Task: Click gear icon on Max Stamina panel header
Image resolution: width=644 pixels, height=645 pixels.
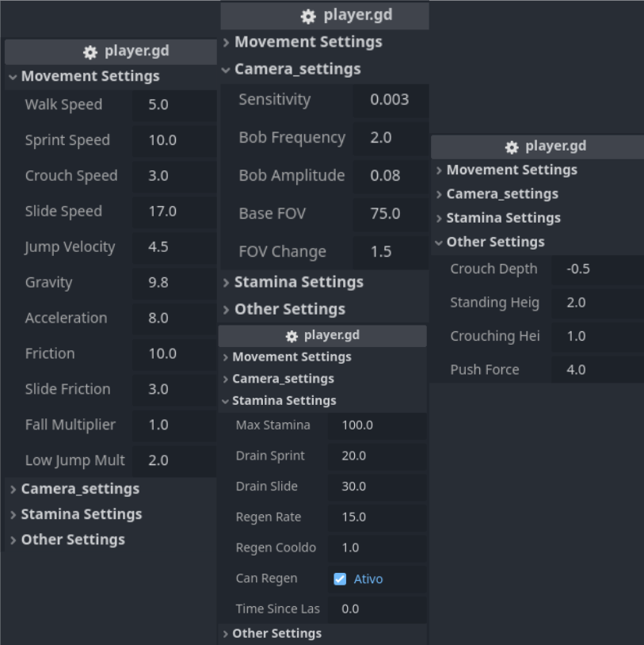Action: [x=292, y=336]
